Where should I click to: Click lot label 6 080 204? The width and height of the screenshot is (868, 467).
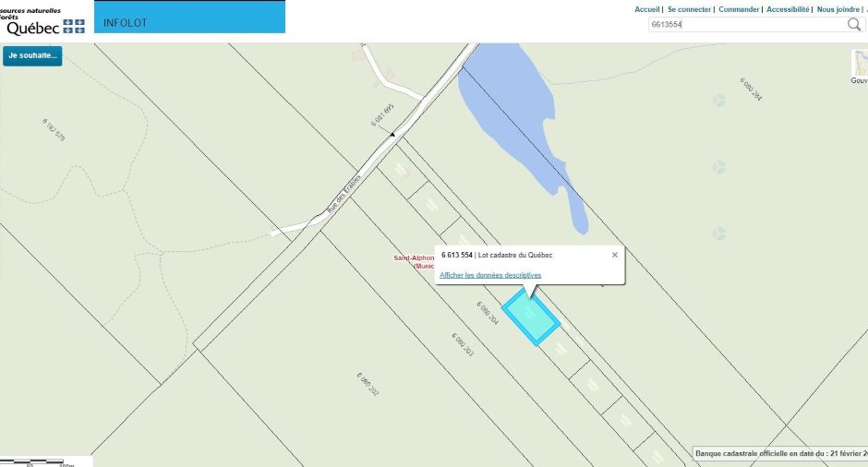(488, 313)
